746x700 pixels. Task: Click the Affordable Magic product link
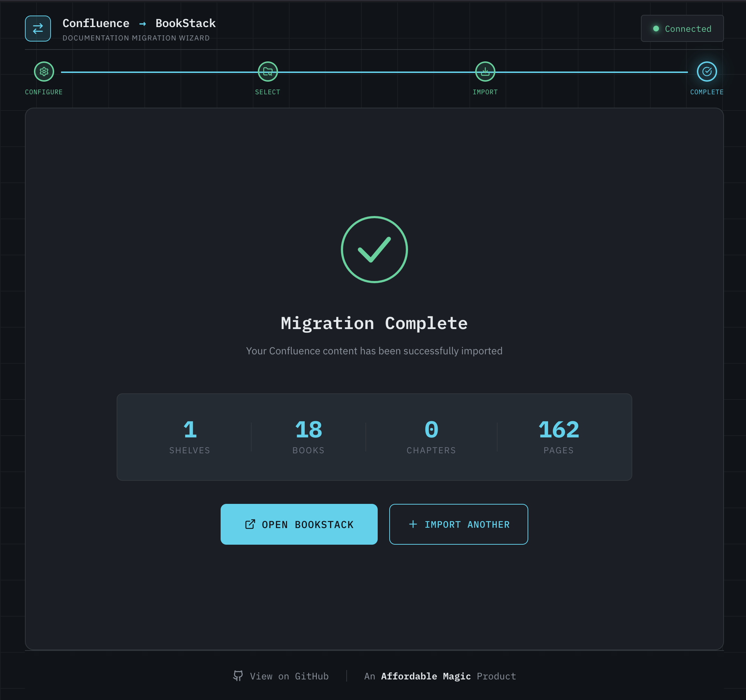[426, 675]
